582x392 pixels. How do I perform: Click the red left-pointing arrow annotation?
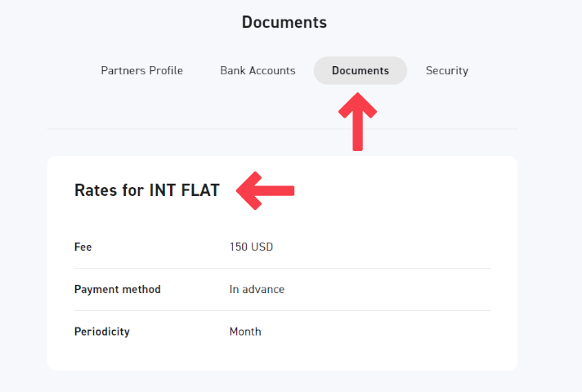(266, 191)
